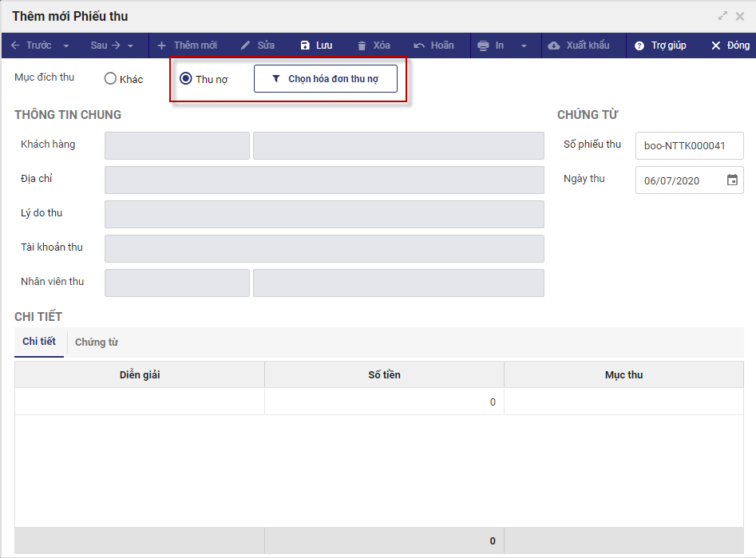Click the Số tiền column header
This screenshot has width=756, height=558.
point(384,374)
